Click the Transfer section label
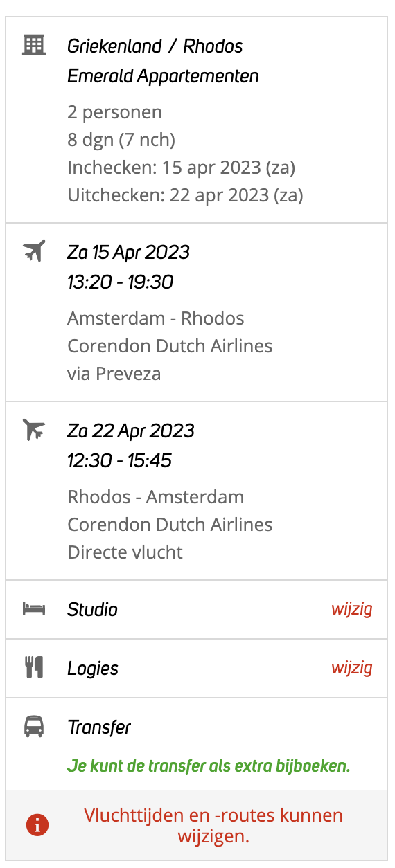This screenshot has height=868, width=395. 99,727
